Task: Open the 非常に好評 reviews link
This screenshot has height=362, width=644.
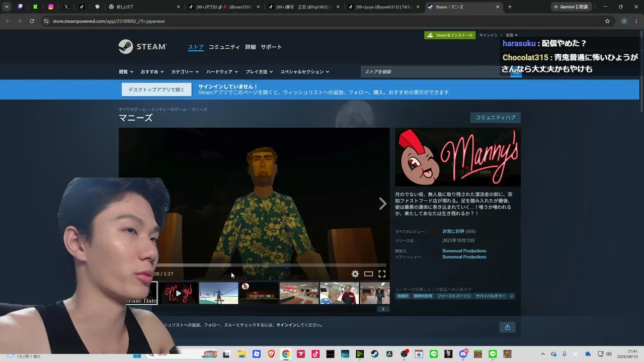Action: [453, 231]
